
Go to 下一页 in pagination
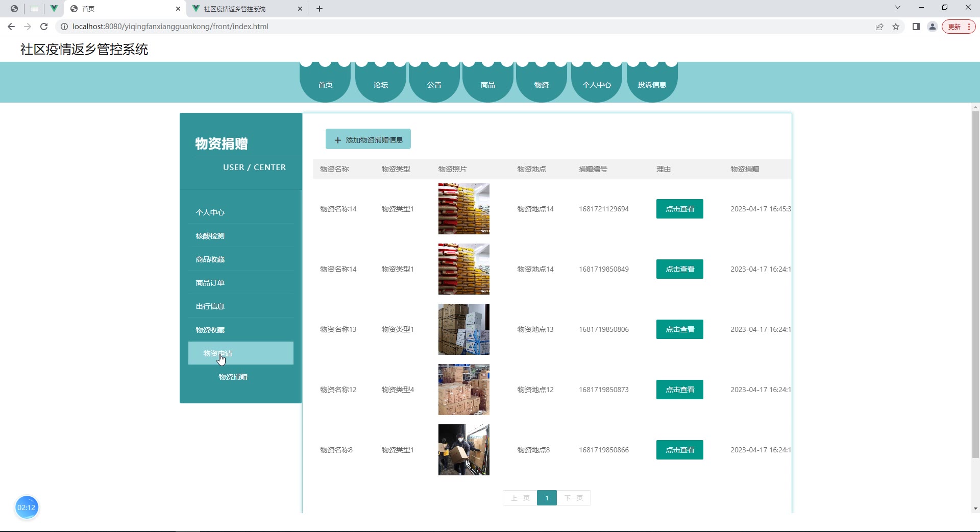coord(574,498)
